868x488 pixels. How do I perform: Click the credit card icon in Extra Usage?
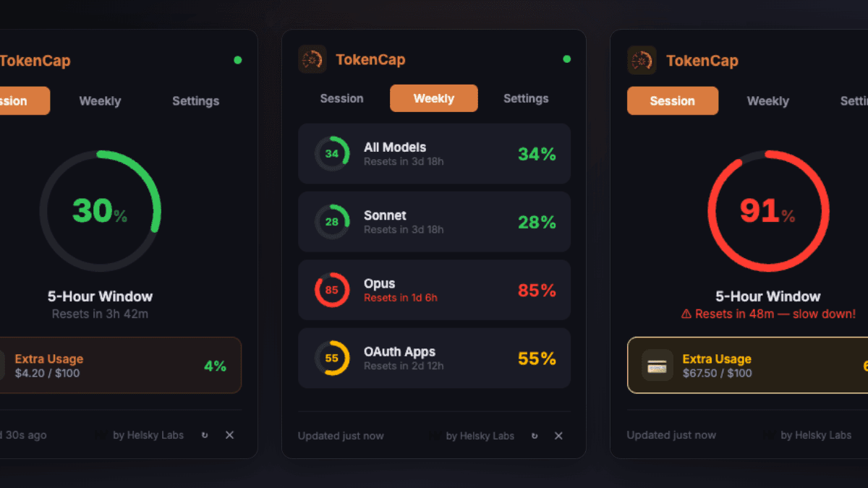pyautogui.click(x=657, y=365)
